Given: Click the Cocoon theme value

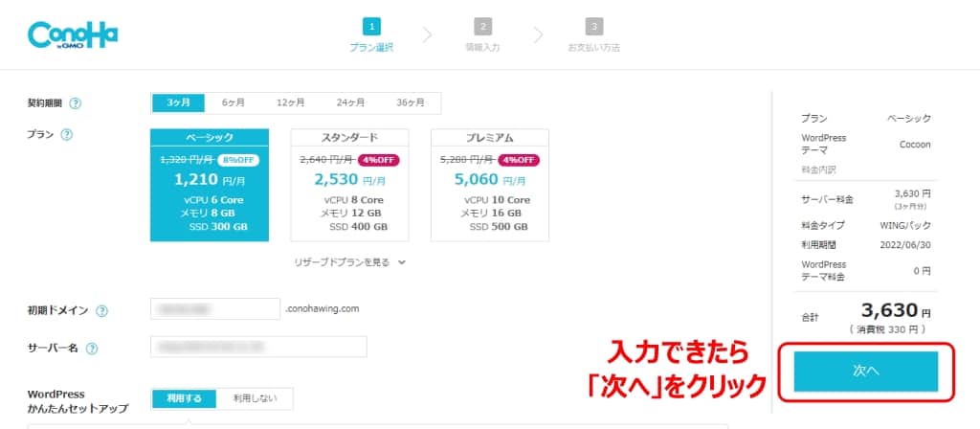Looking at the screenshot, I should pos(913,145).
